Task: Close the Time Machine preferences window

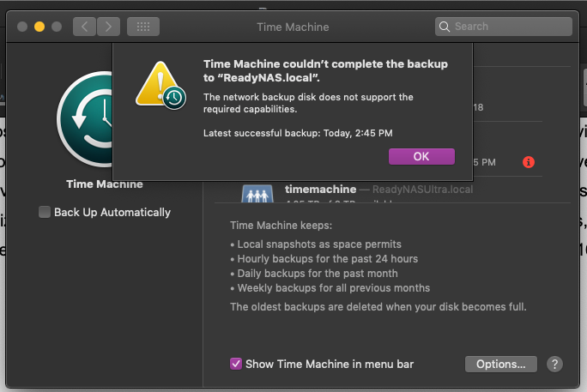Action: pyautogui.click(x=21, y=27)
